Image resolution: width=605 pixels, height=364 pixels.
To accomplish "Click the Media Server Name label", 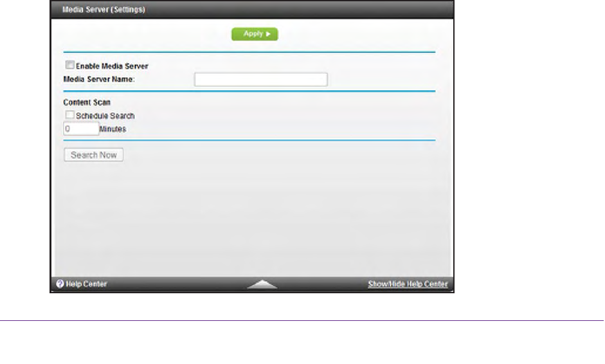I will point(99,79).
